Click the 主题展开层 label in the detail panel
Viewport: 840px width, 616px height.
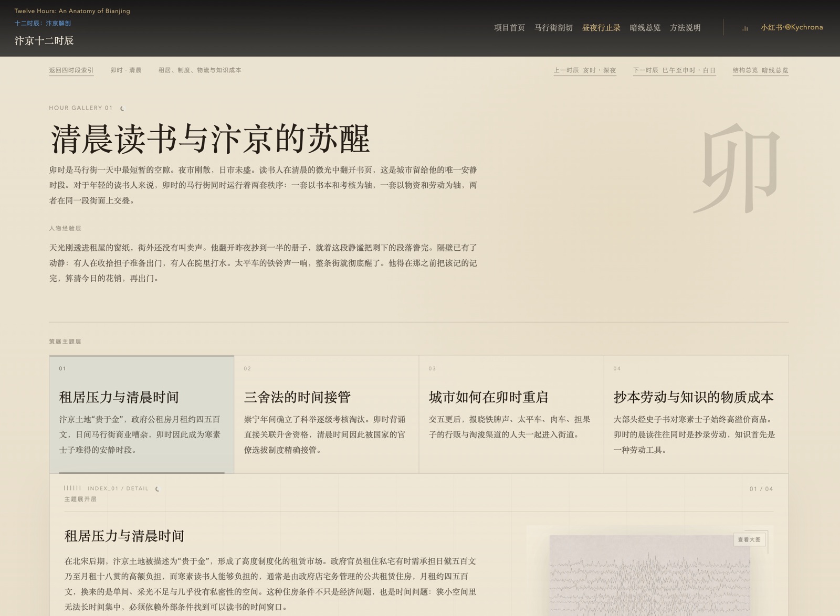[x=80, y=499]
